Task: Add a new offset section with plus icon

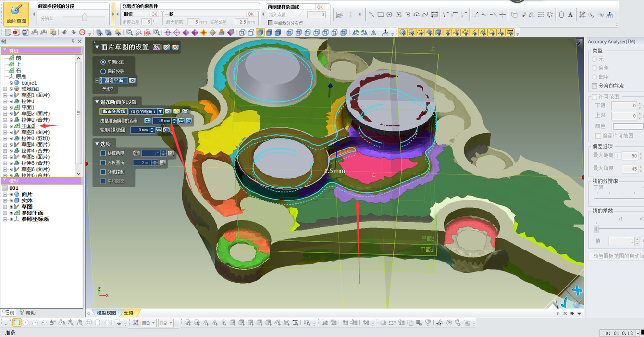Action: pos(176,112)
